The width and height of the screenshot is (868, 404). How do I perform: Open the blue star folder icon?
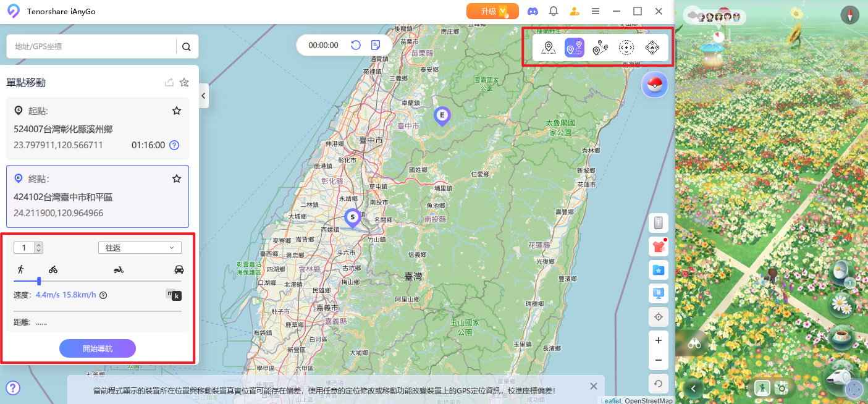point(659,270)
